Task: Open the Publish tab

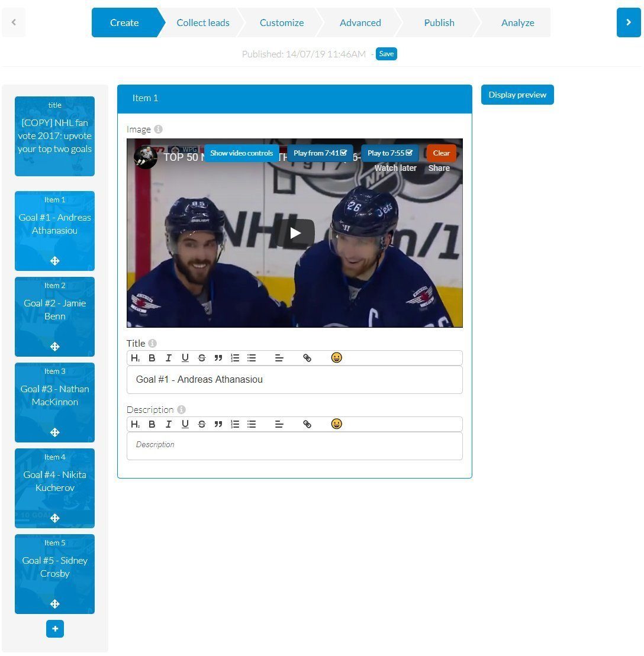Action: tap(439, 22)
